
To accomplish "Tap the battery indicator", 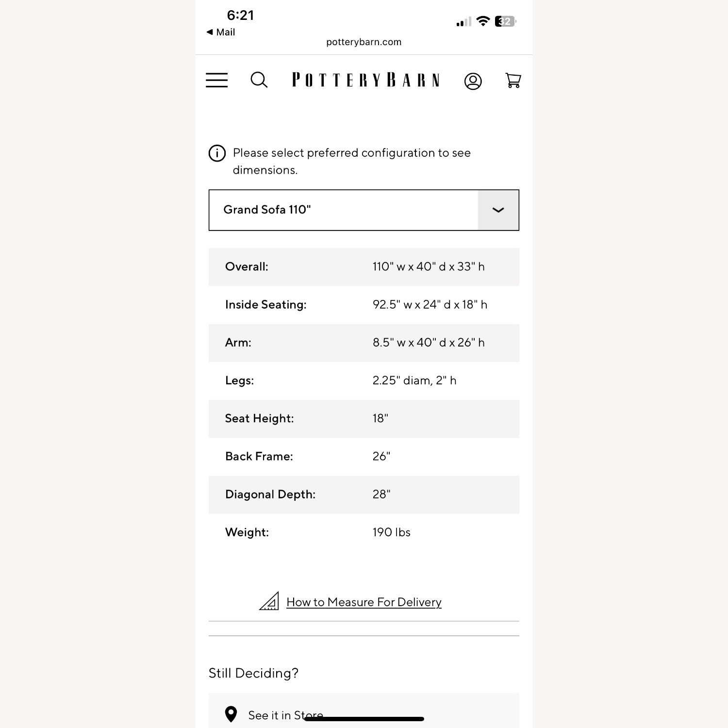I will coord(505,21).
